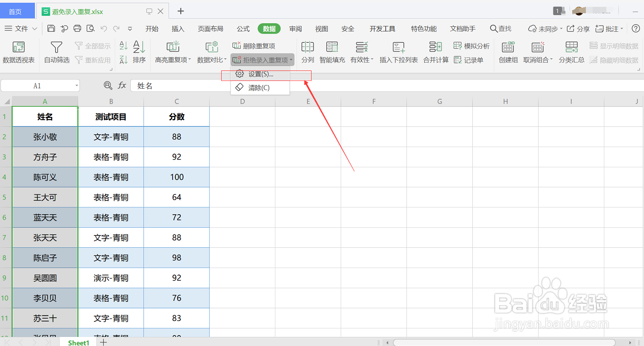Open 数据透视表 pivot table tool

19,52
